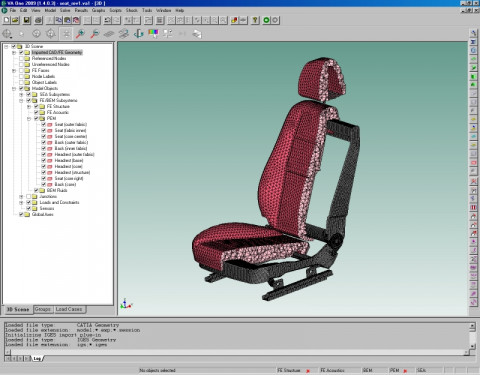
Task: Click the Zoom Out magnifier icon
Action: 95,34
